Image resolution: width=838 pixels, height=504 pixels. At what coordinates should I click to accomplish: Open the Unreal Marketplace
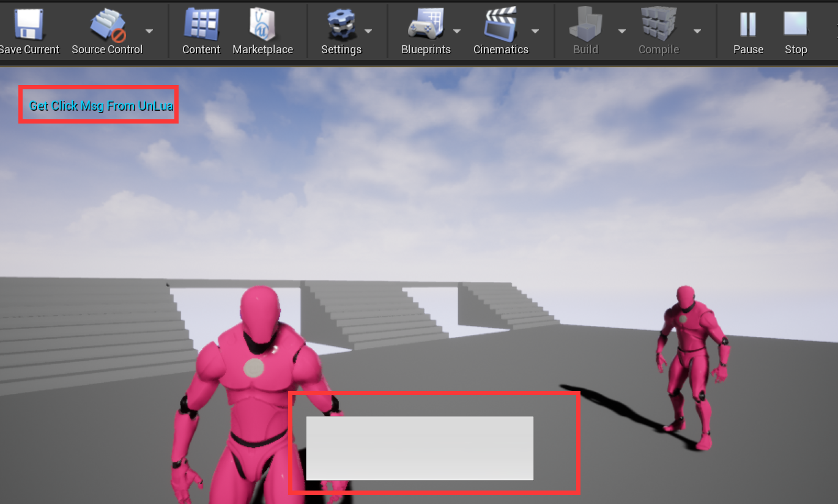[262, 24]
